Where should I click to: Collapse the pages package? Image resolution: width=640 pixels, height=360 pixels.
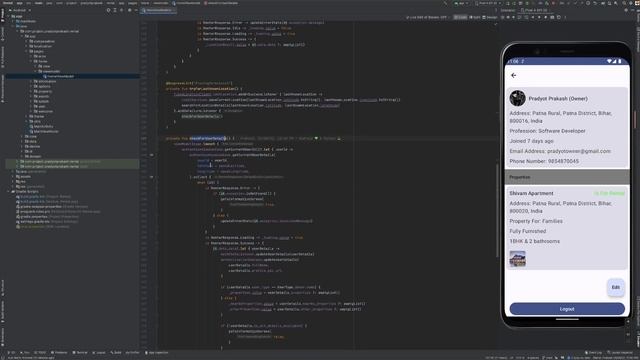point(27,51)
